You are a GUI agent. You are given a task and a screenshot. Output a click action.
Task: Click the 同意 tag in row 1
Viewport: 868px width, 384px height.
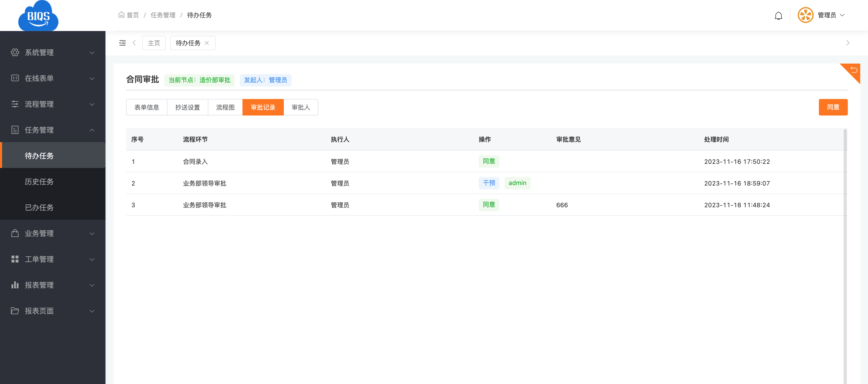pyautogui.click(x=489, y=161)
